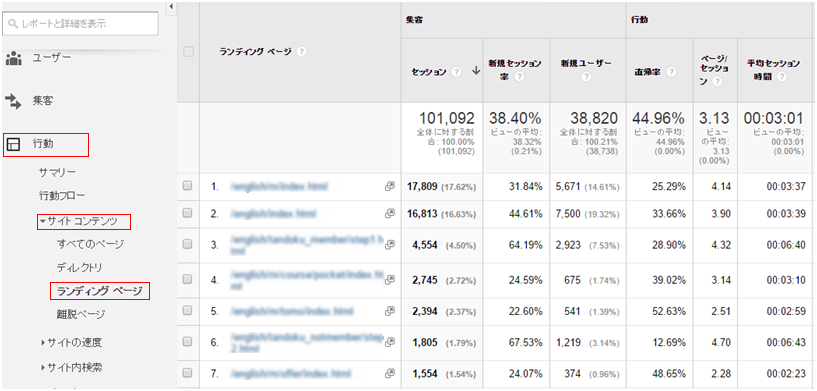Screen dimensions: 817x391
Task: Open help icon next to 直帰率
Action: click(671, 72)
